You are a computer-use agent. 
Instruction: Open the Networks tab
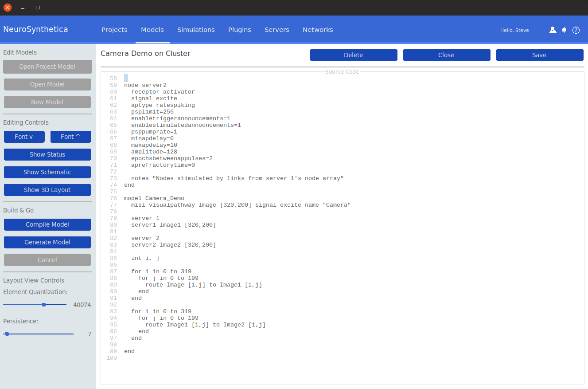pyautogui.click(x=318, y=30)
